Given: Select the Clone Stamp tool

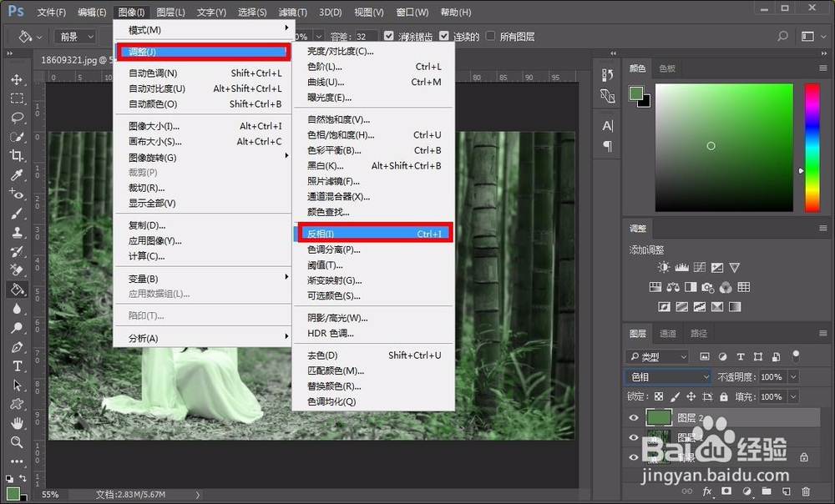Looking at the screenshot, I should click(17, 233).
